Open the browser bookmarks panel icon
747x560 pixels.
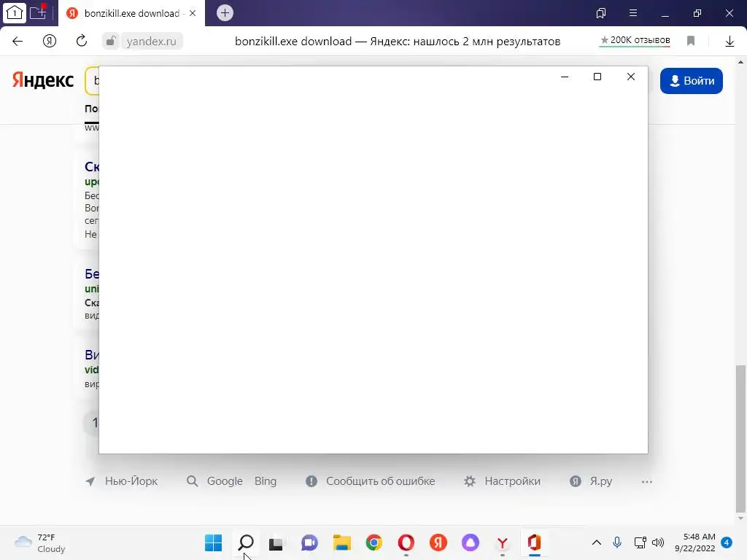(x=601, y=13)
